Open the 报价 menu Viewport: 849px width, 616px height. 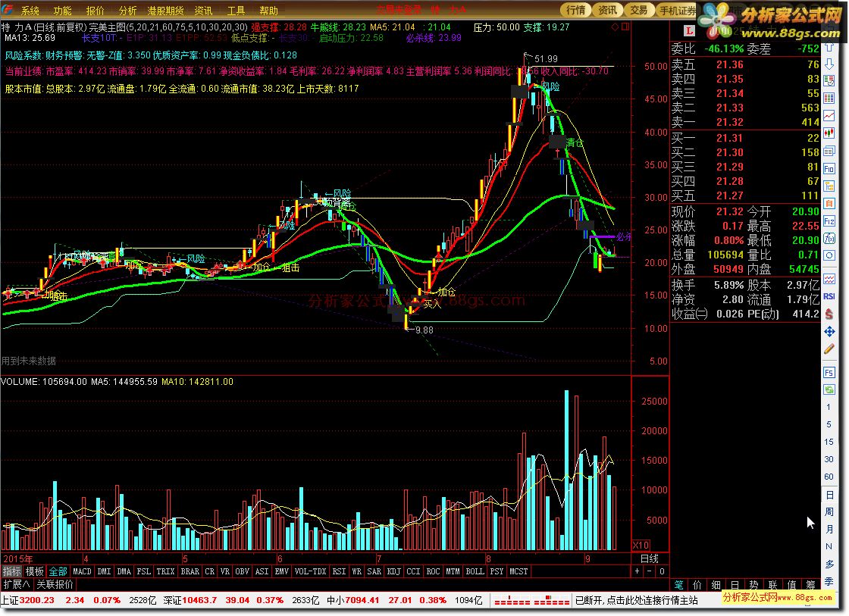pyautogui.click(x=95, y=11)
